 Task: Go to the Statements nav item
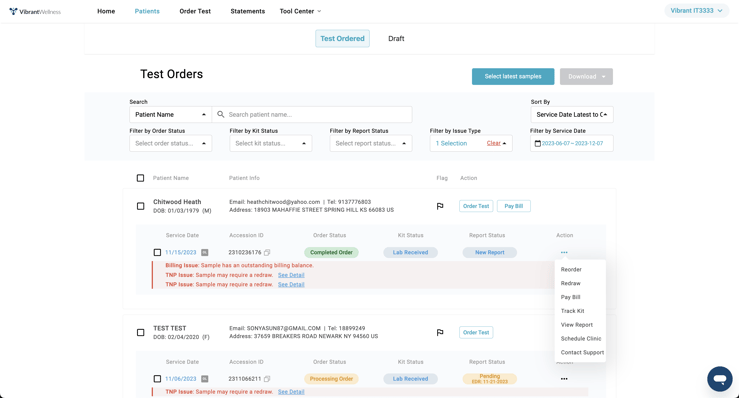247,11
